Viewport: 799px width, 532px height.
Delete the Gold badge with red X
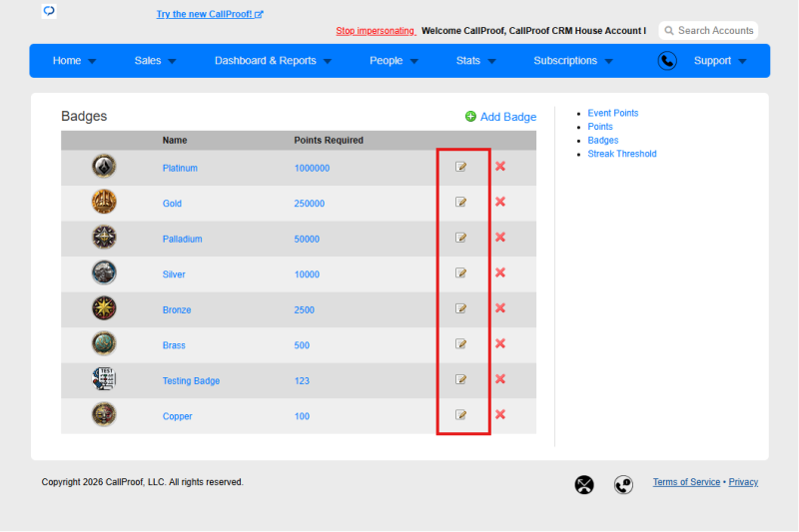click(x=500, y=202)
